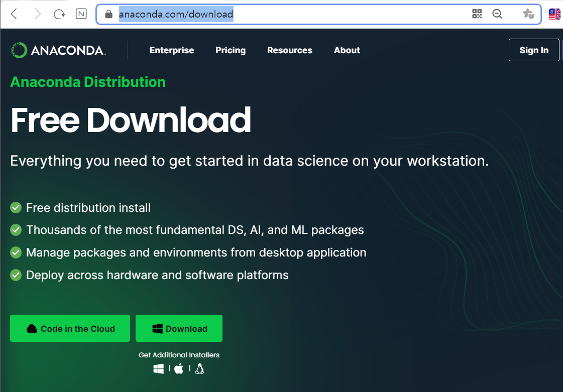Click the browser forward arrow
This screenshot has width=563, height=392.
tap(37, 14)
